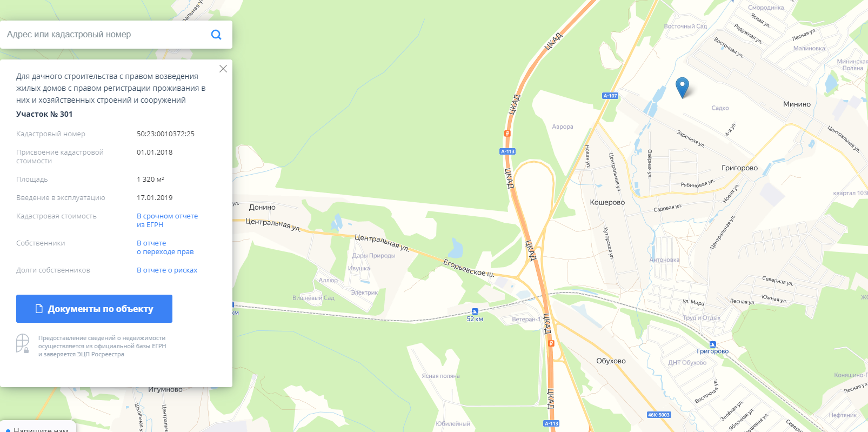868x432 pixels.
Task: Open the 'В срочном отчете из ЕГРН' link
Action: tap(167, 220)
